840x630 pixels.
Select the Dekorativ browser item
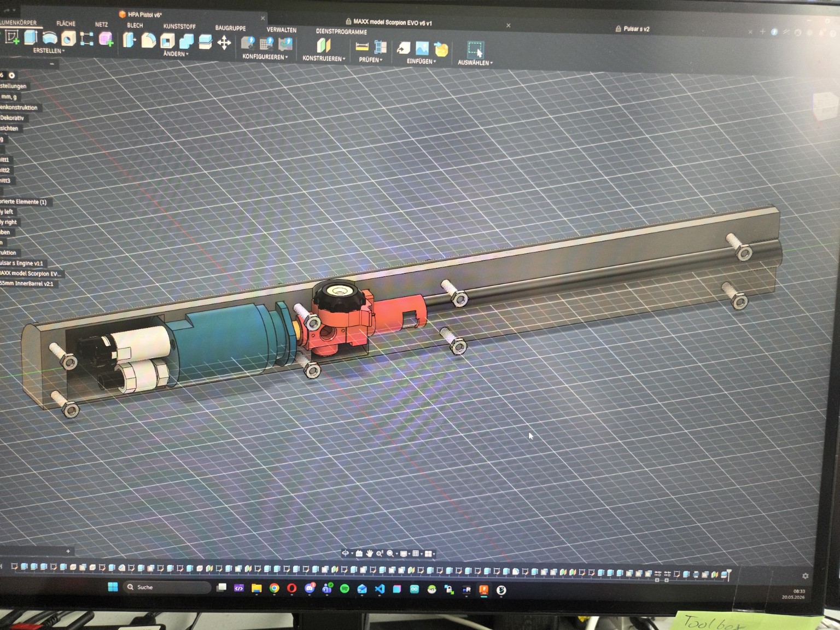(x=12, y=118)
